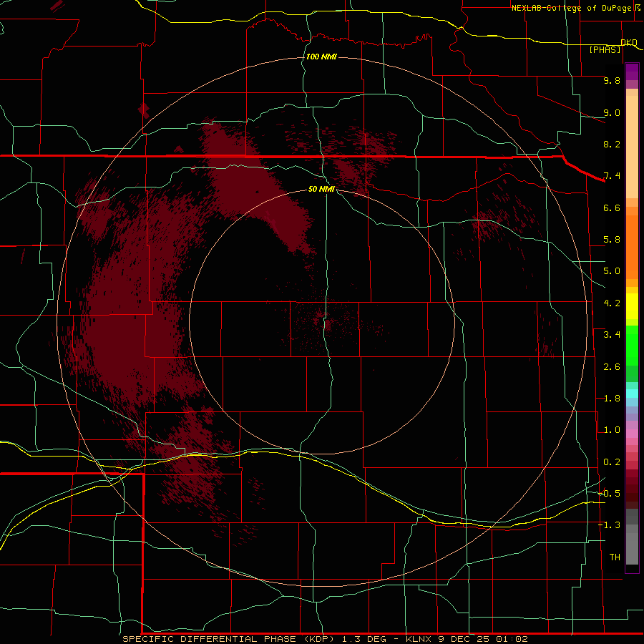
Task: Select the 4.2 value on the color scale
Action: [x=612, y=303]
